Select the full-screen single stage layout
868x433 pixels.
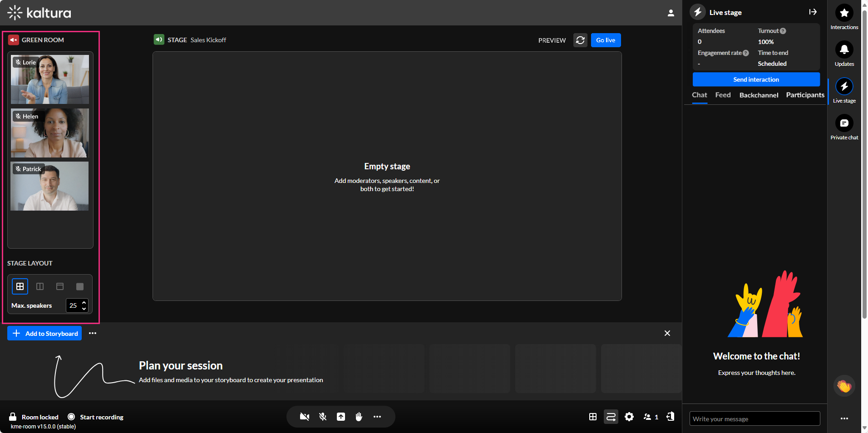tap(80, 286)
